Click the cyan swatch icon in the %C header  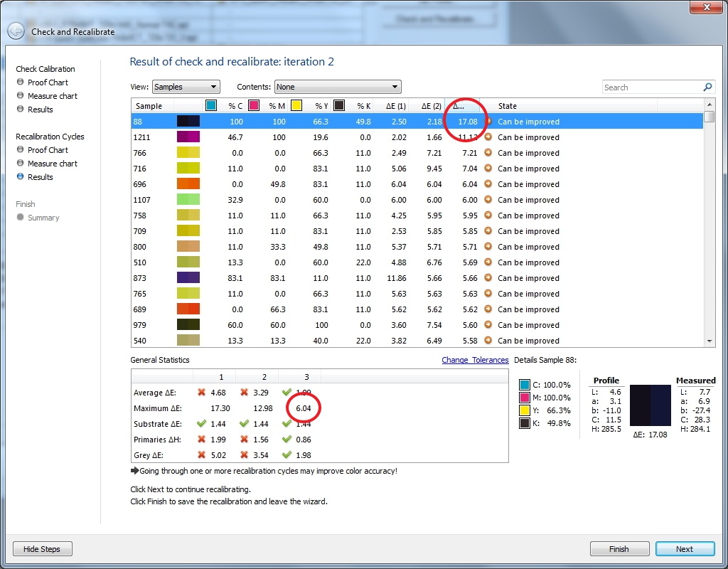tap(210, 105)
